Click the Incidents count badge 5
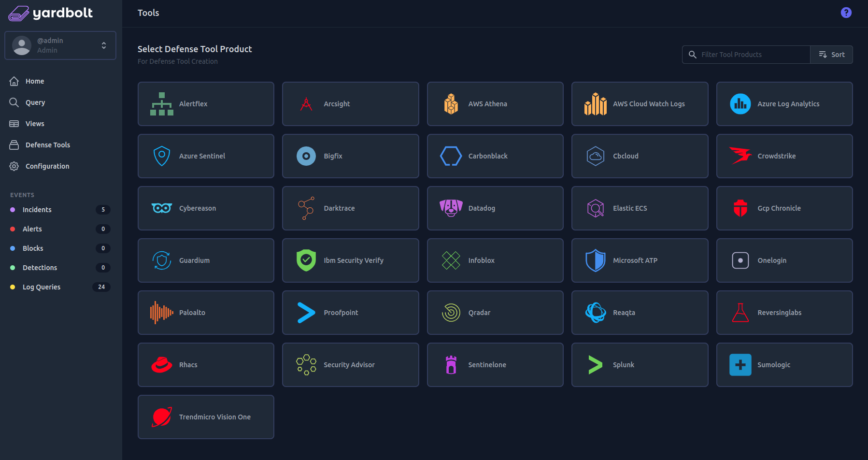 [103, 210]
